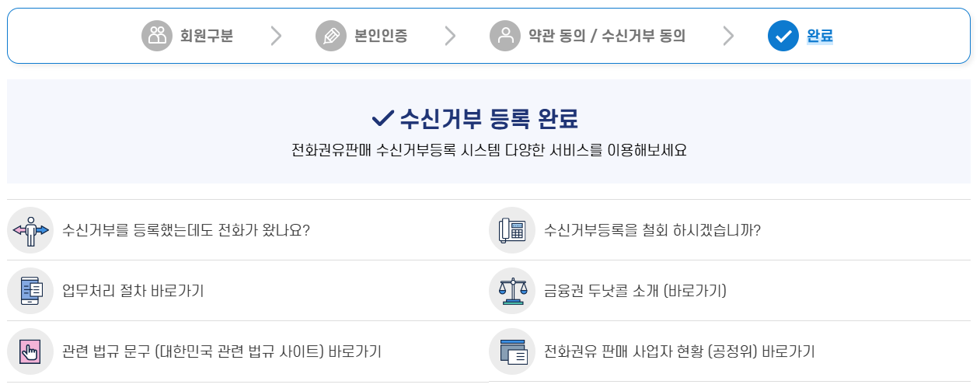Click the 본인인증 pencil icon
980x388 pixels.
[x=331, y=35]
